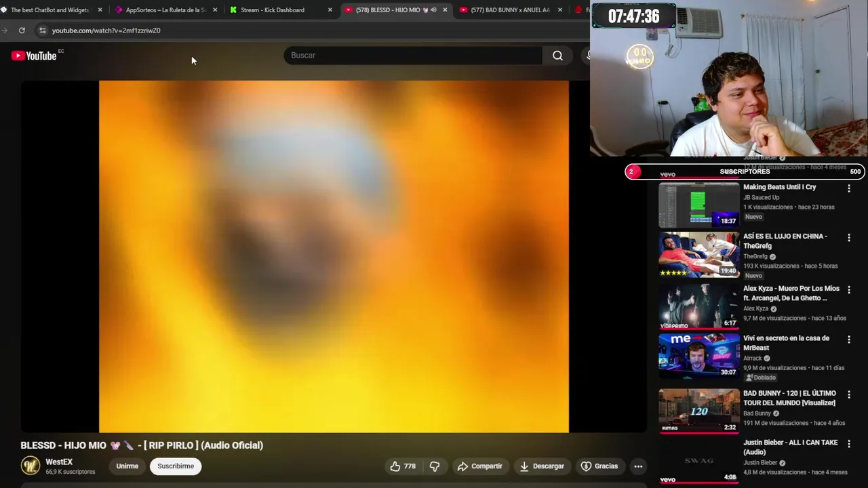Open options menu for Viví en secreto video
The image size is (868, 488).
(848, 340)
